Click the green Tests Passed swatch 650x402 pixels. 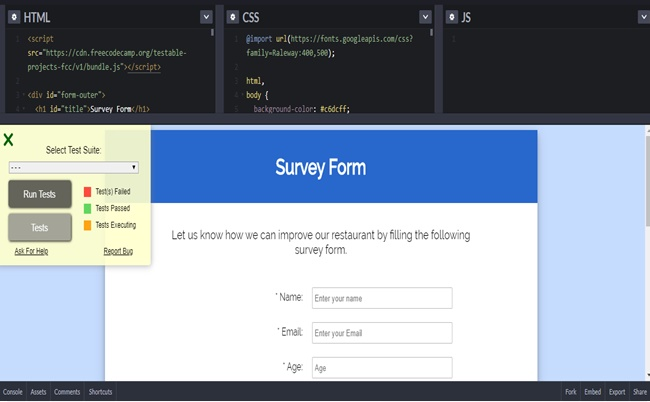87,208
